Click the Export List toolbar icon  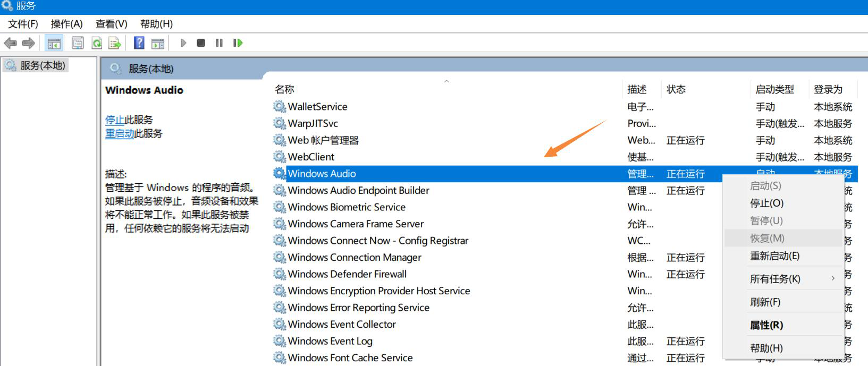tap(115, 43)
